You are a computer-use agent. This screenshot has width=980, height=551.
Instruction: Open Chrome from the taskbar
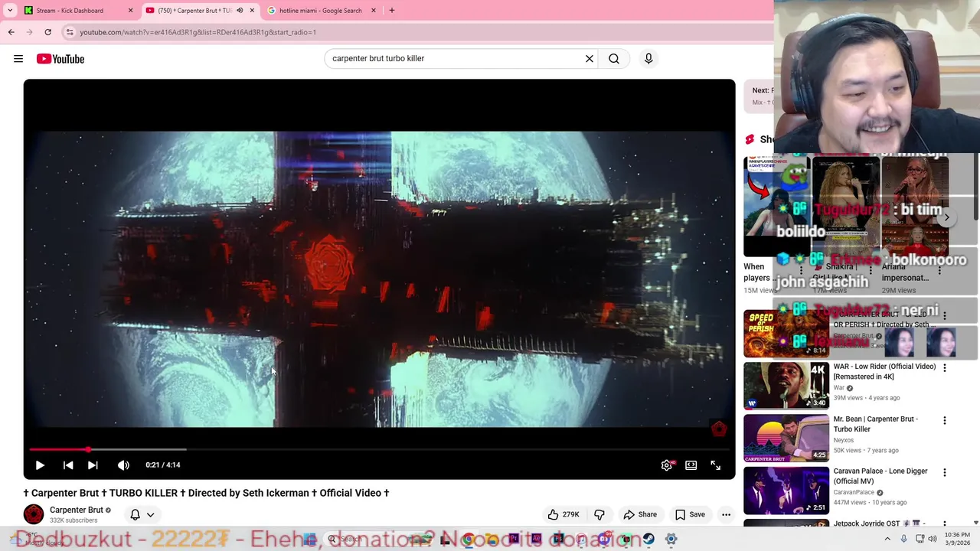467,539
